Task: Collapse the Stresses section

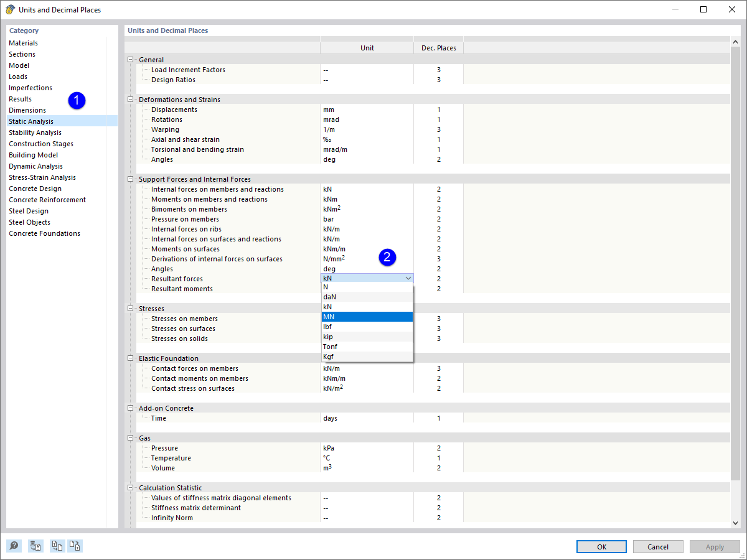Action: pos(130,308)
